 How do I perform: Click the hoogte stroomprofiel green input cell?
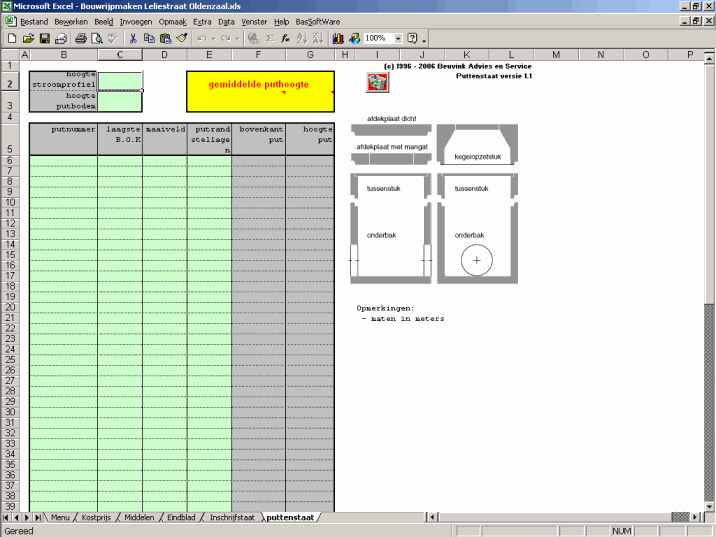pyautogui.click(x=120, y=80)
